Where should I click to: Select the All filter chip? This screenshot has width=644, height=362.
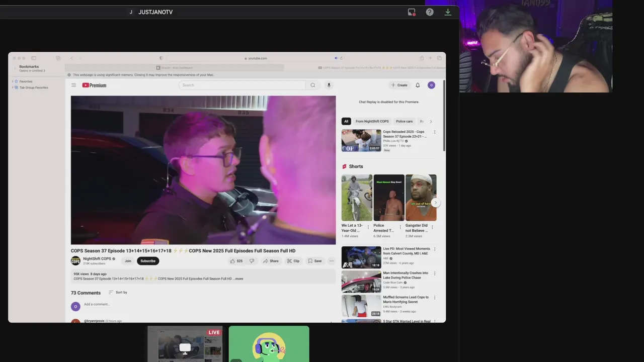point(346,121)
